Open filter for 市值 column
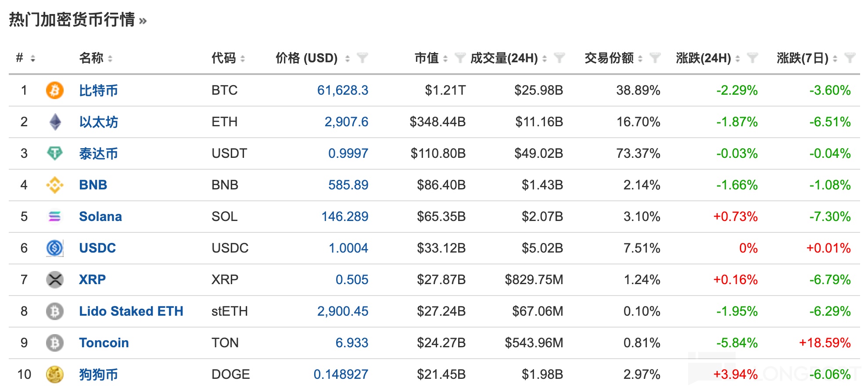The image size is (868, 392). pyautogui.click(x=459, y=58)
